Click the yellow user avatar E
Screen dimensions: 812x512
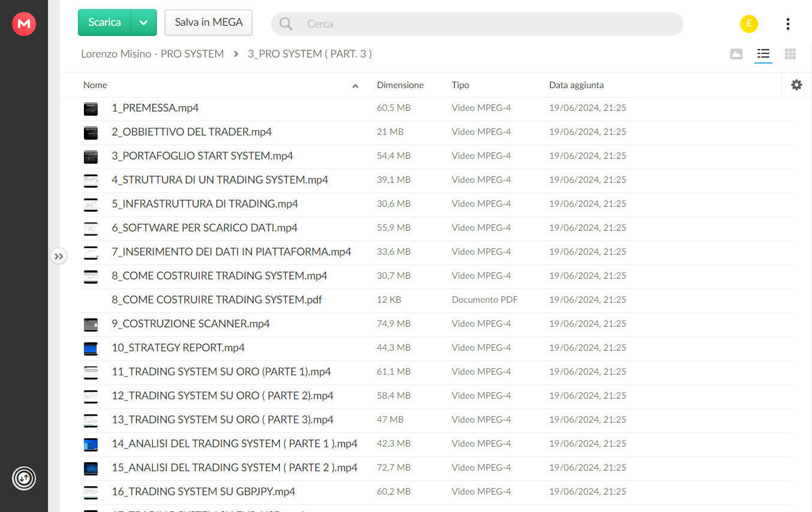coord(749,24)
